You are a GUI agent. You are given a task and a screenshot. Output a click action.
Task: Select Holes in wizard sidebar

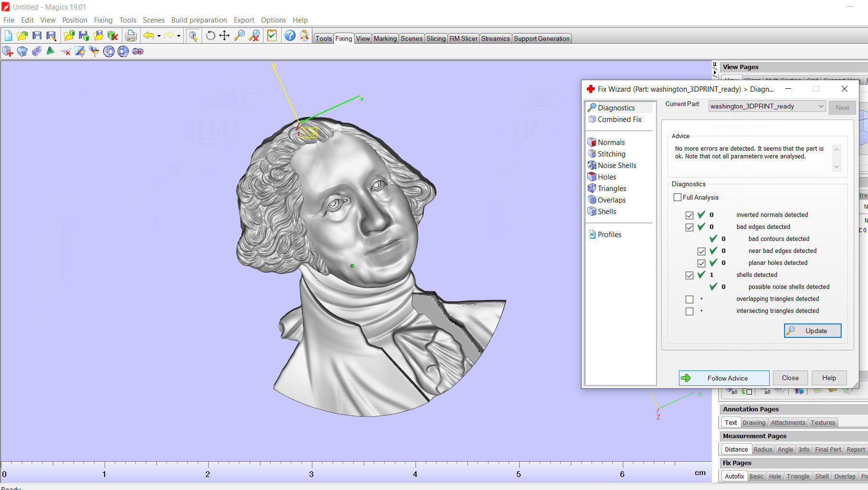click(602, 177)
